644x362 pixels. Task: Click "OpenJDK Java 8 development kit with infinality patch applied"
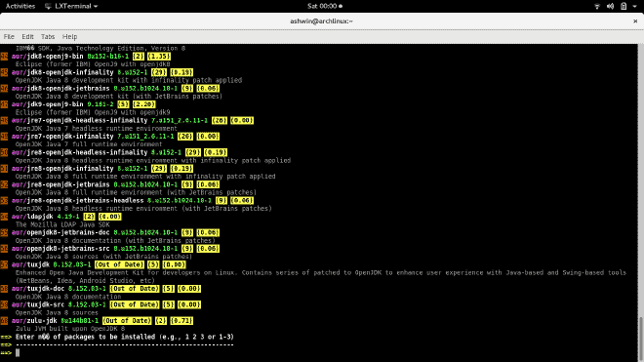point(129,81)
